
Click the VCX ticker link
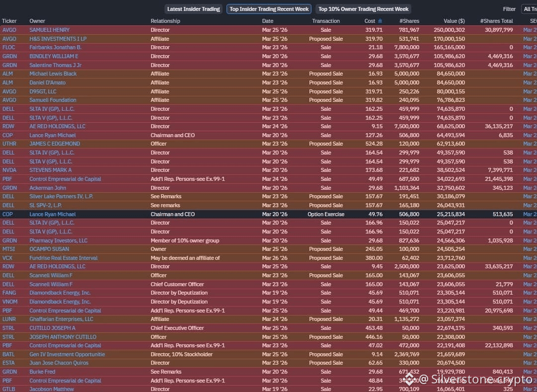(x=7, y=258)
